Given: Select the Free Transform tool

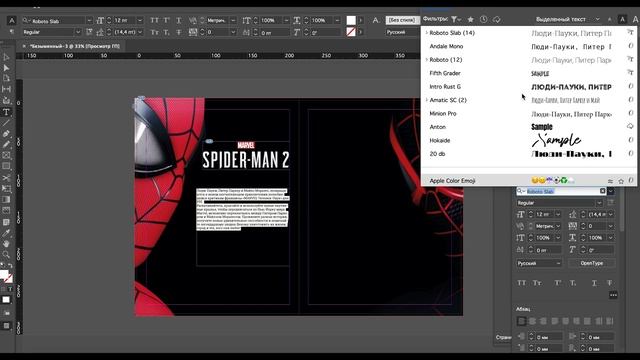Looking at the screenshot, I should [6, 189].
